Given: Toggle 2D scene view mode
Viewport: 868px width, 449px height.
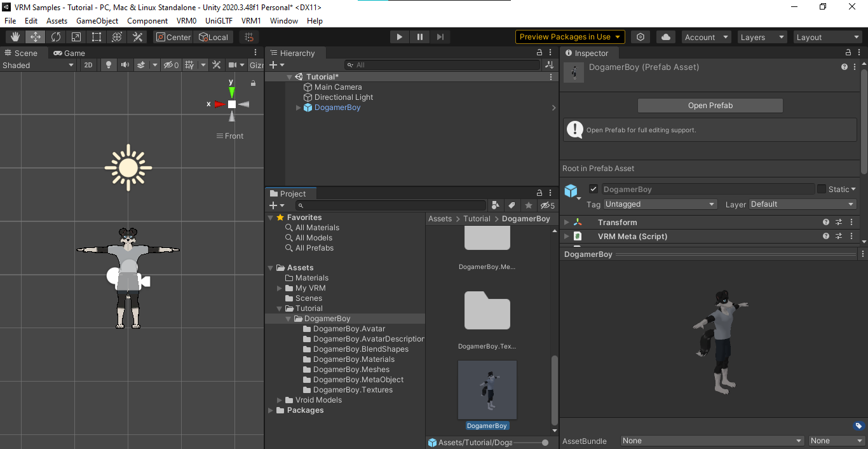Looking at the screenshot, I should (x=88, y=65).
